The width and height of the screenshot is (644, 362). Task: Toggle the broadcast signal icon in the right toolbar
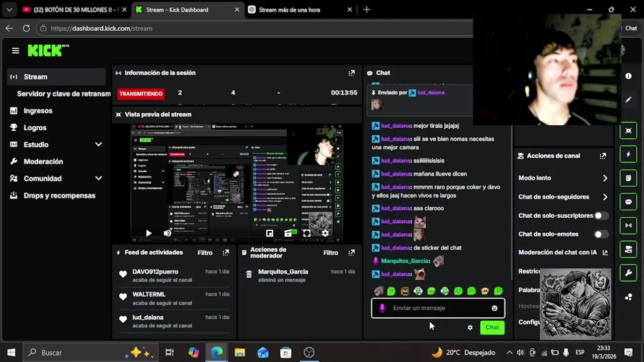[x=628, y=225]
